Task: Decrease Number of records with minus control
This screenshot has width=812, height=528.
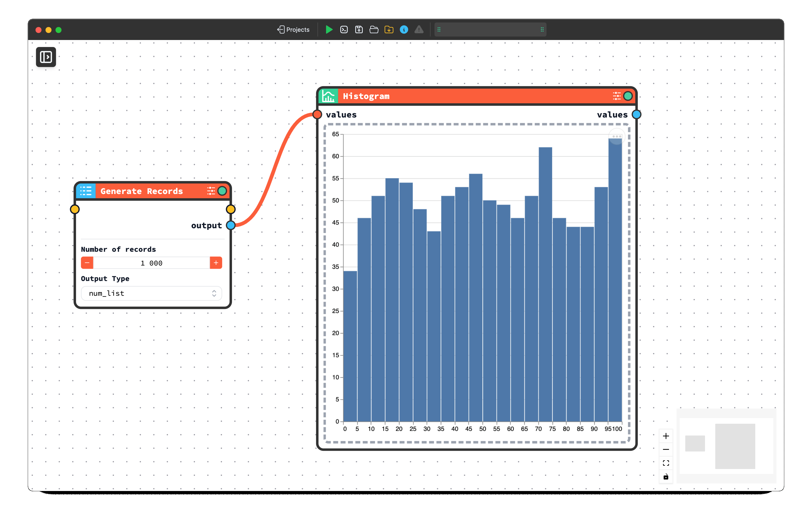Action: tap(87, 263)
